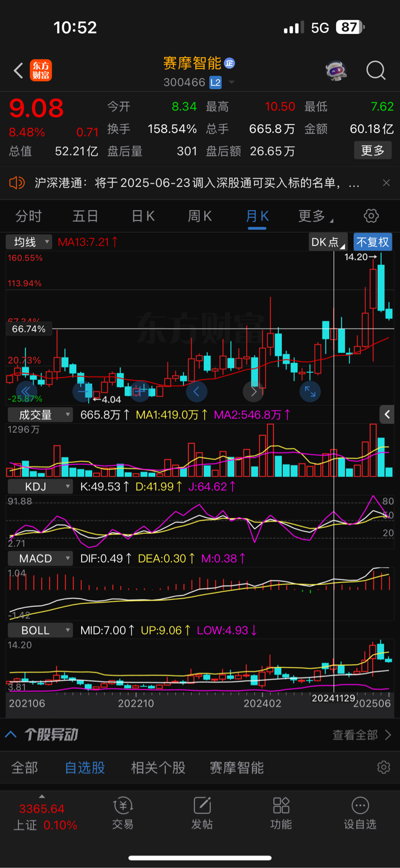This screenshot has height=868, width=400.
Task: Tap the 东方财富 orange logo icon
Action: tap(41, 70)
